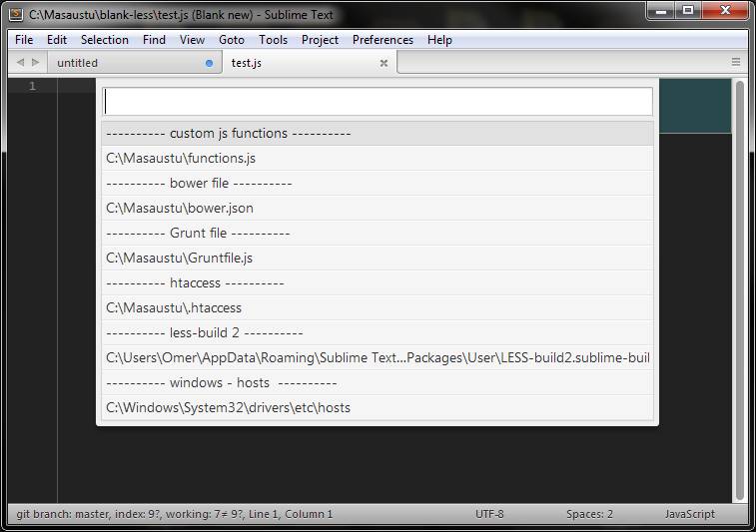Screen dimensions: 756x532
Task: Open the View menu
Action: coord(192,40)
